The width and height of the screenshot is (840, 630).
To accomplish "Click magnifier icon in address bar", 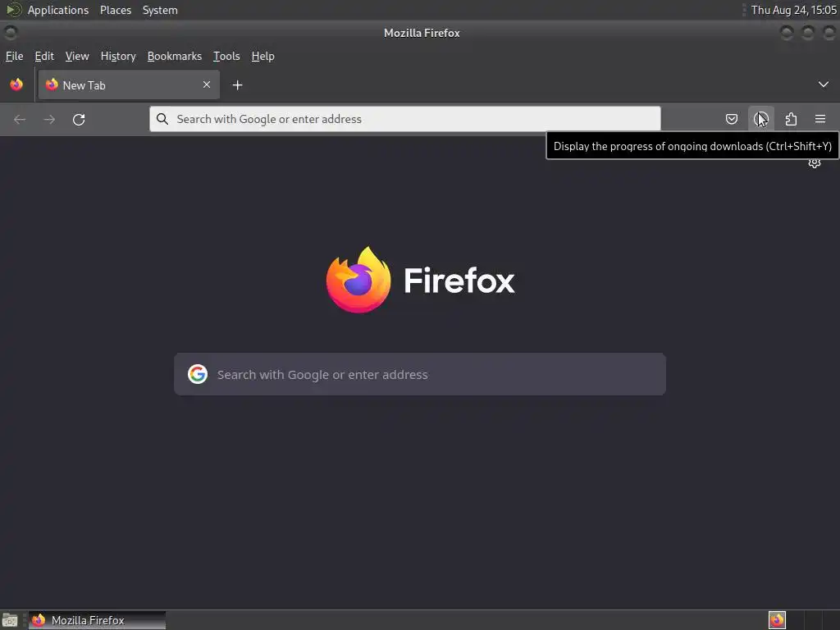I will (162, 119).
